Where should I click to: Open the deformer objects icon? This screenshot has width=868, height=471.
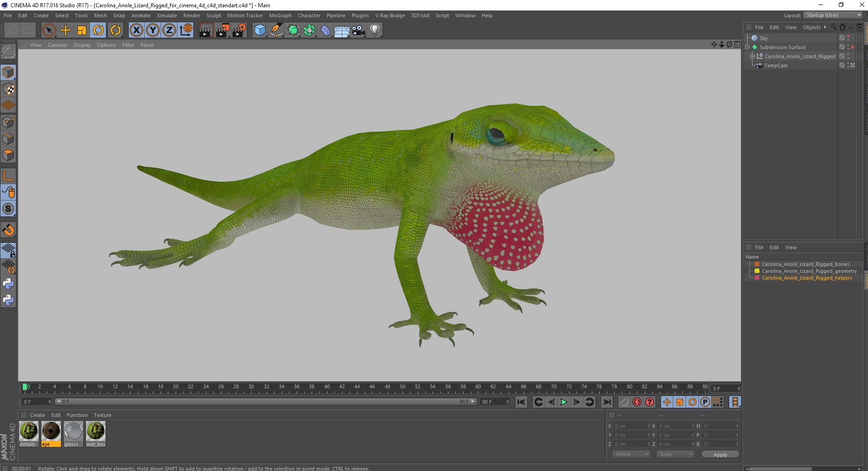pos(326,30)
